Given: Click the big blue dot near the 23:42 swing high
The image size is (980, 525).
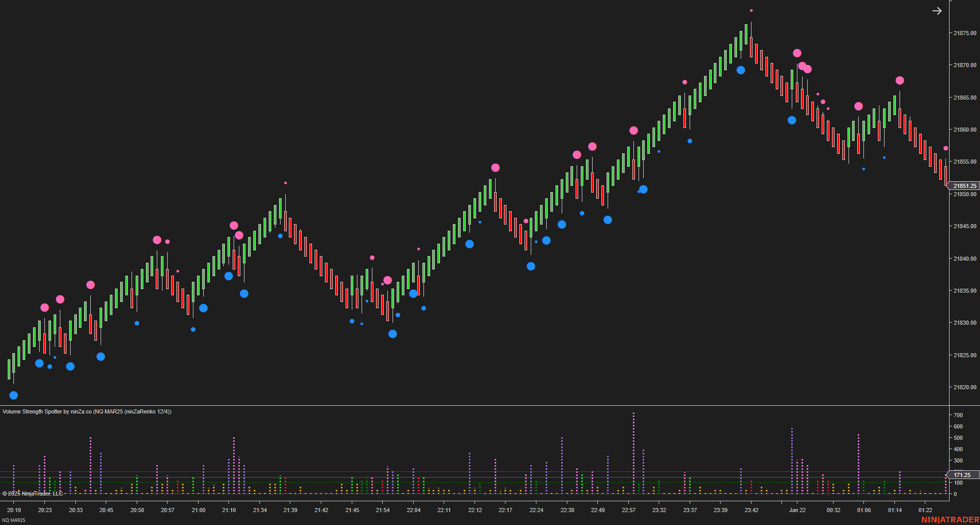Looking at the screenshot, I should (x=740, y=69).
